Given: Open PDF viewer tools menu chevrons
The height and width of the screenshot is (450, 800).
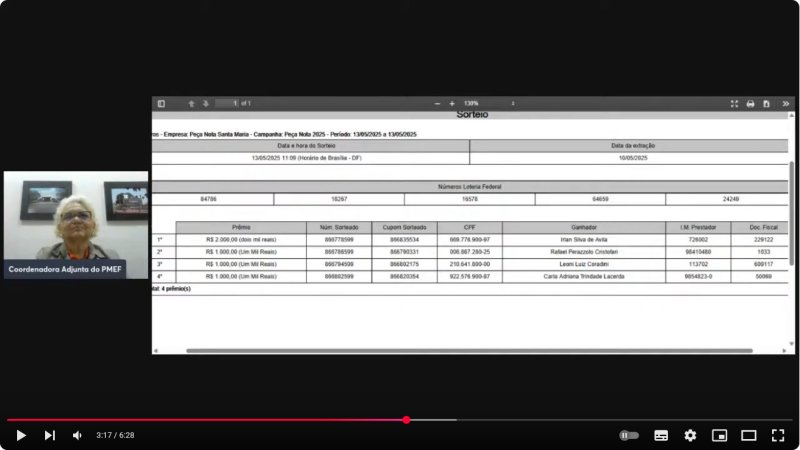Looking at the screenshot, I should tap(786, 104).
